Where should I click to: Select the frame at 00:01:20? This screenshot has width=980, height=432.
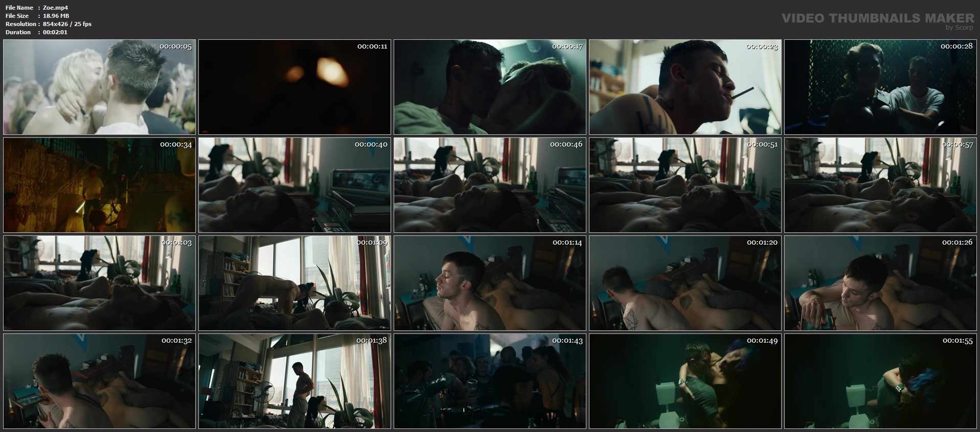pos(685,283)
